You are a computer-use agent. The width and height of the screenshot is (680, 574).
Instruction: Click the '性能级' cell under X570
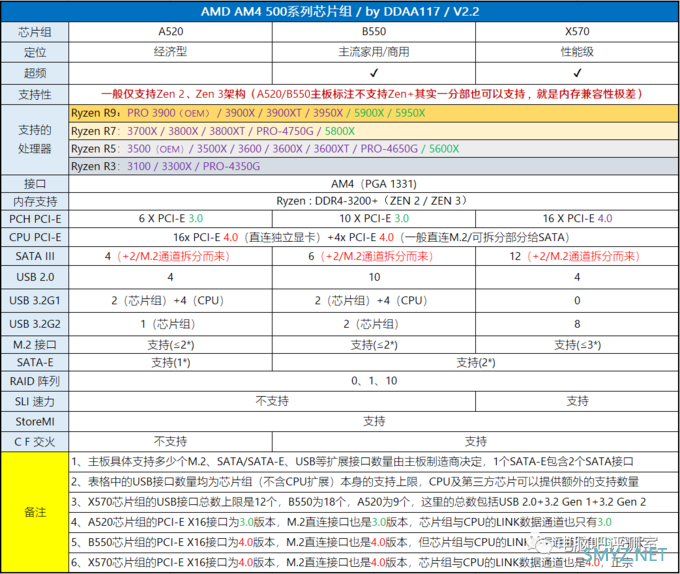pyautogui.click(x=577, y=52)
